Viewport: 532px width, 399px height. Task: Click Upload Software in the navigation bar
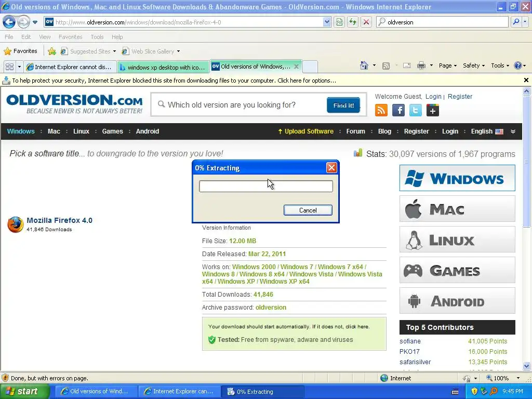click(305, 131)
